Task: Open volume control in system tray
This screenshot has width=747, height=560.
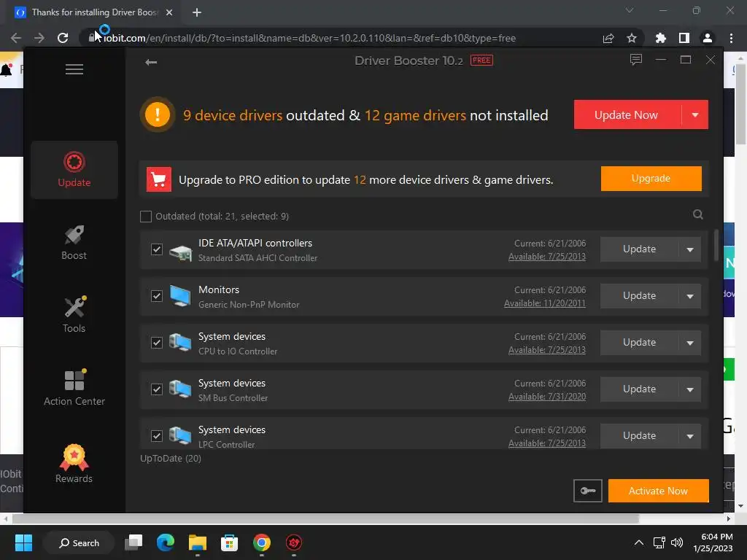Action: tap(676, 542)
